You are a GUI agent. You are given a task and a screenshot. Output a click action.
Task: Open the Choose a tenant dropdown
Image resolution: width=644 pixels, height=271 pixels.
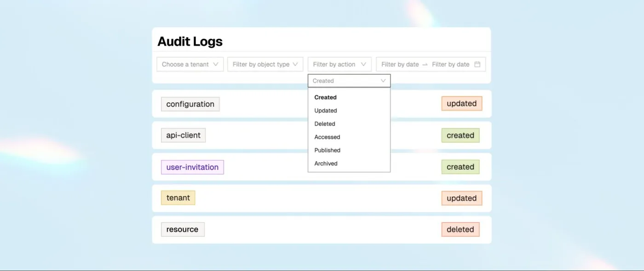tap(190, 64)
